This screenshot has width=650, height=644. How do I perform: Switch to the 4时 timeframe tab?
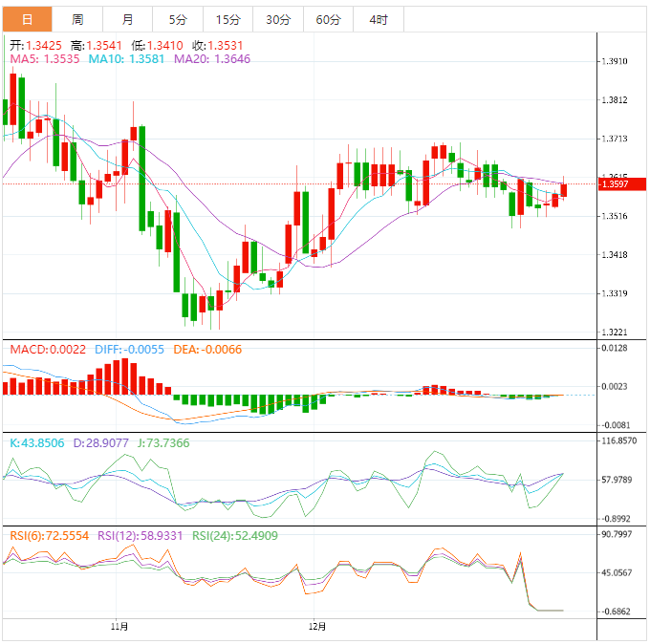pyautogui.click(x=379, y=19)
